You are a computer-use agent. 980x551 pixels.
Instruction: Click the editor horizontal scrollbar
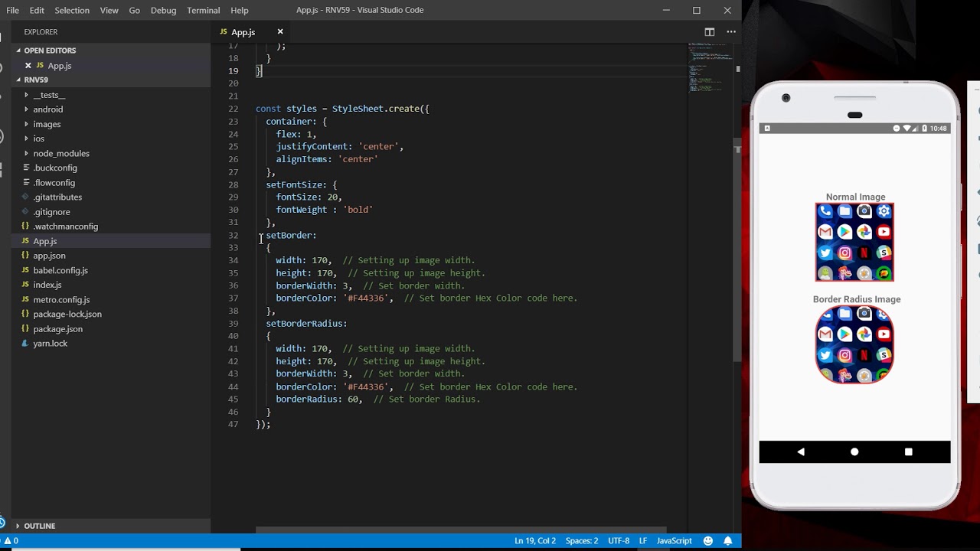(461, 530)
